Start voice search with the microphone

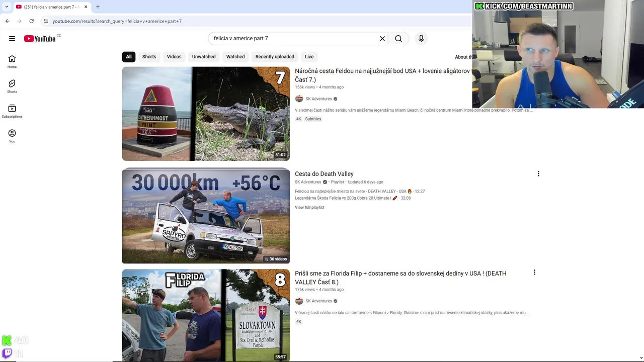coord(421,38)
